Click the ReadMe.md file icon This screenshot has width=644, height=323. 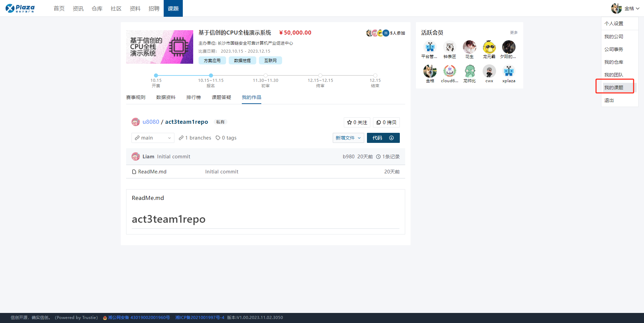[x=134, y=172]
